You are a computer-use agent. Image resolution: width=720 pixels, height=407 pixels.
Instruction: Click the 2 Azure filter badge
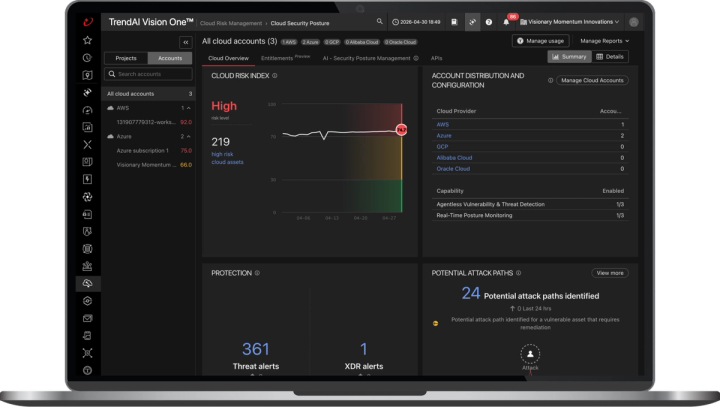point(310,42)
